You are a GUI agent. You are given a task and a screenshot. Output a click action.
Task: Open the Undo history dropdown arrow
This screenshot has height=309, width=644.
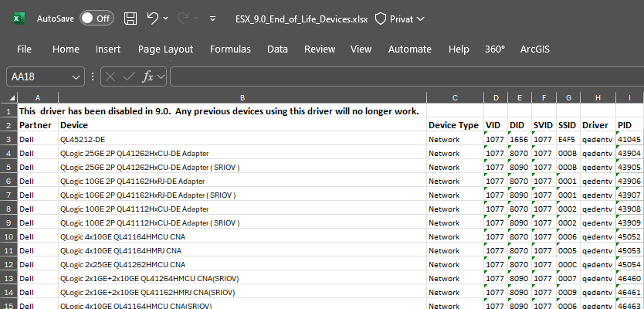[x=168, y=19]
